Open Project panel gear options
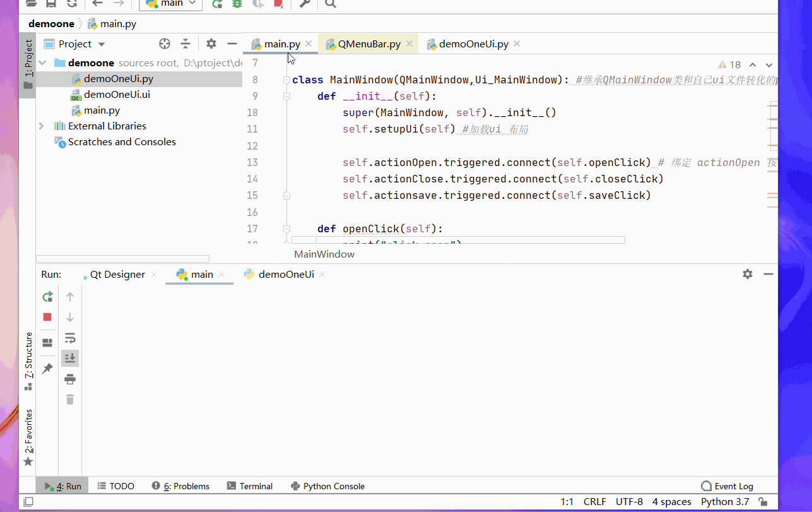Image resolution: width=812 pixels, height=512 pixels. (x=211, y=44)
